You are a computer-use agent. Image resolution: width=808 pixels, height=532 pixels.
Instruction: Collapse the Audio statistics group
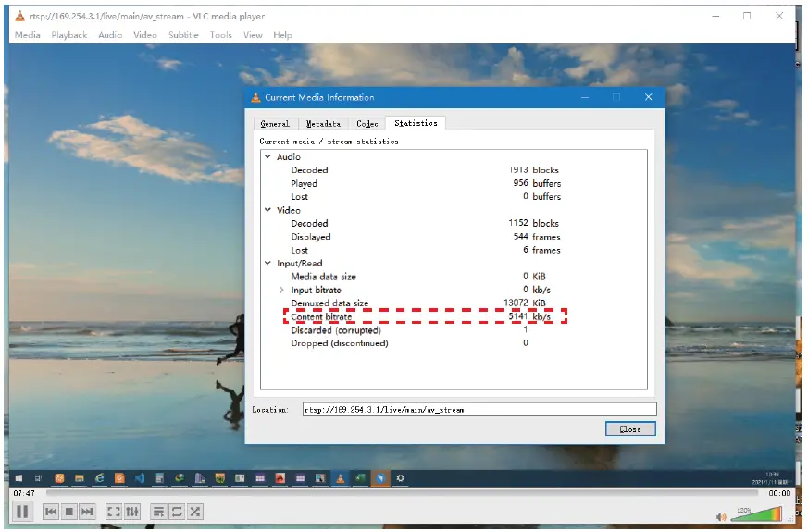tap(268, 156)
